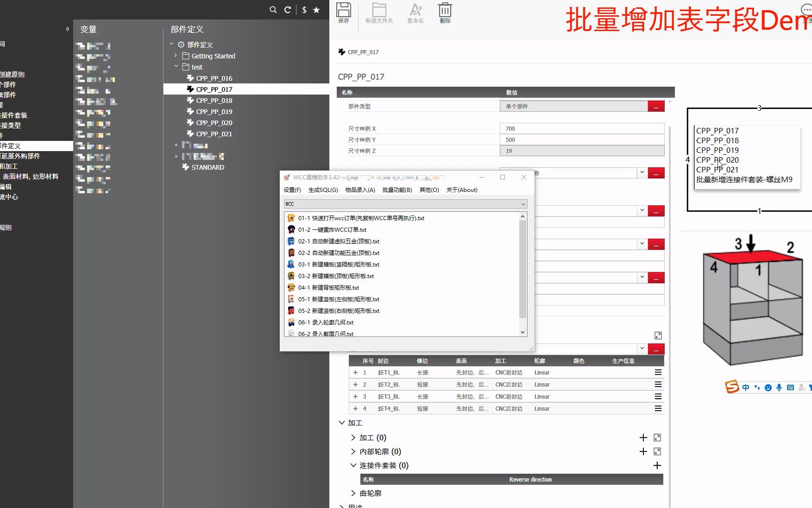Expand the 曲轮廓 subsection
This screenshot has height=508, width=812.
pos(353,493)
